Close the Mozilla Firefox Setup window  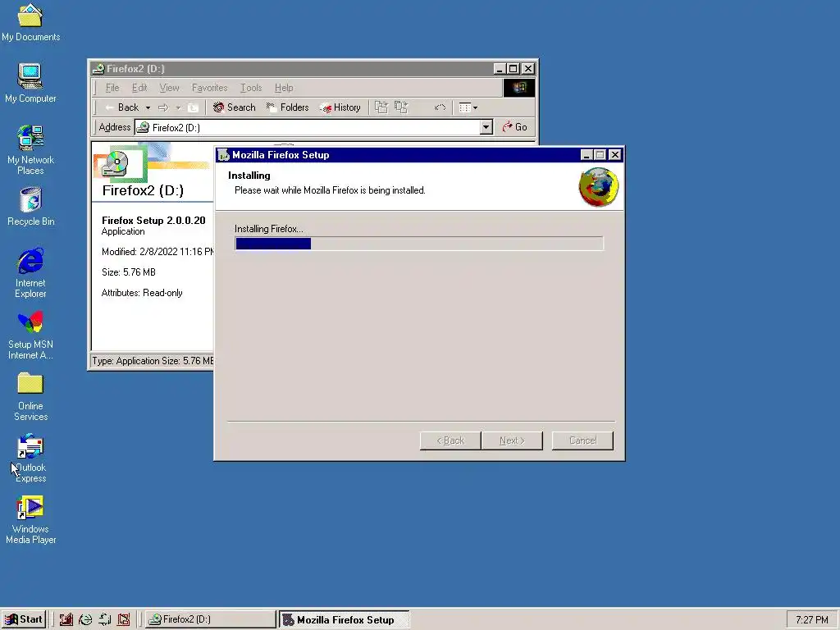[615, 155]
